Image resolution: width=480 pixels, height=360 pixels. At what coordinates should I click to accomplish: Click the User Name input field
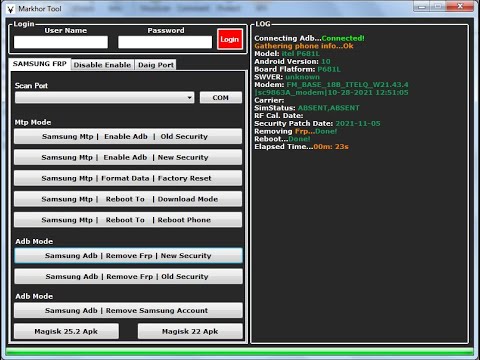tap(61, 42)
